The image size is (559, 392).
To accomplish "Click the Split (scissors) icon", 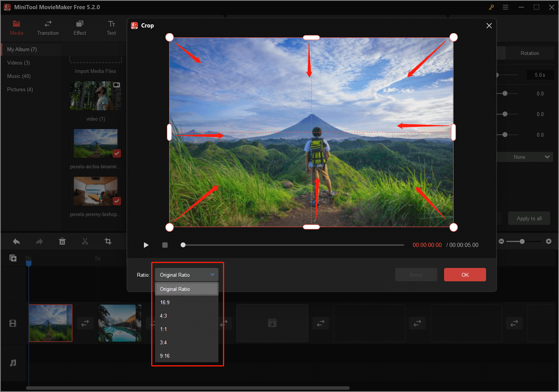I will coord(85,241).
